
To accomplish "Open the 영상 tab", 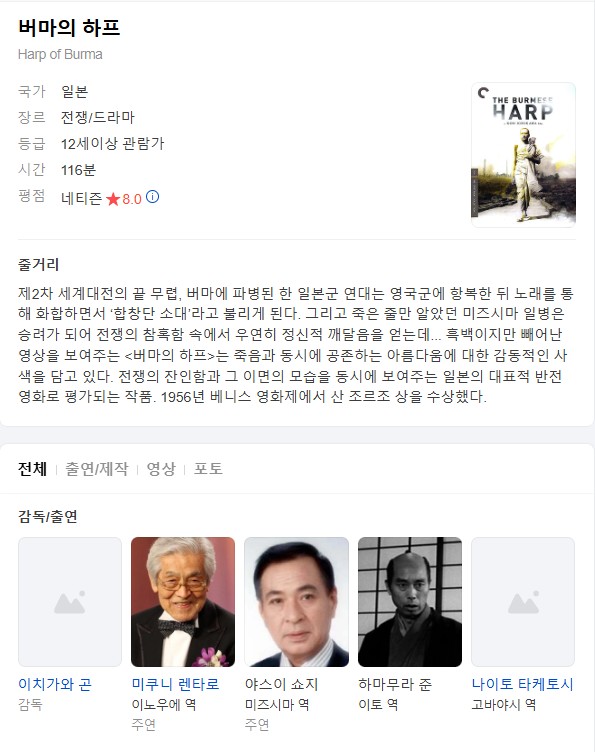I will 161,469.
